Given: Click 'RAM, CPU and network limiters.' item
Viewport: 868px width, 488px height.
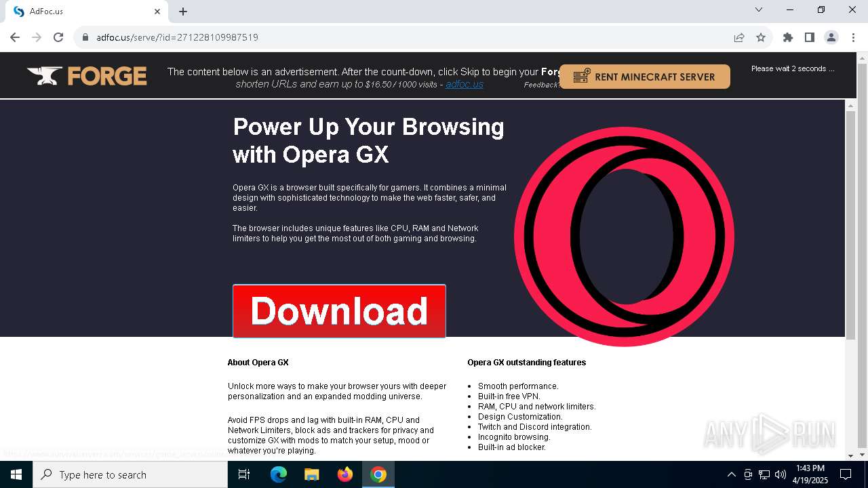Looking at the screenshot, I should pyautogui.click(x=537, y=407).
